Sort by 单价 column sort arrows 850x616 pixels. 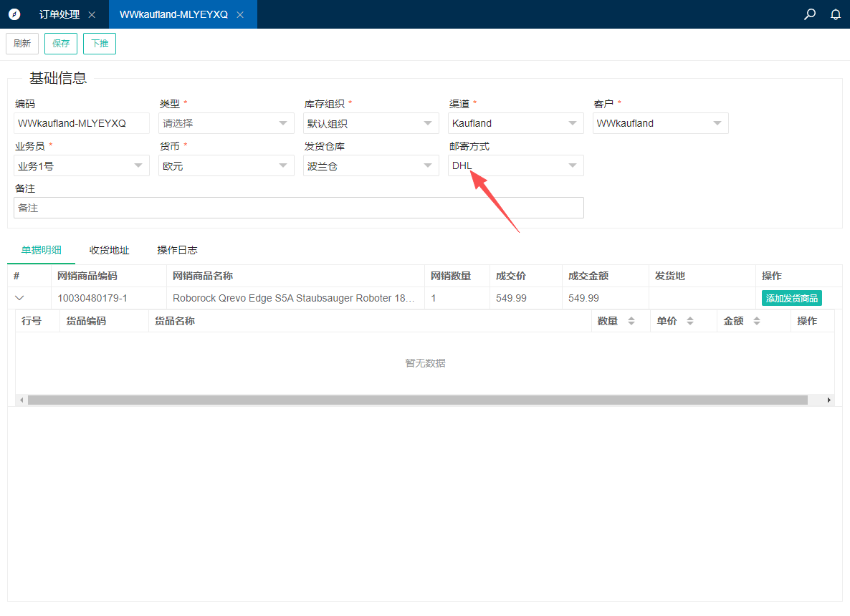tap(690, 322)
